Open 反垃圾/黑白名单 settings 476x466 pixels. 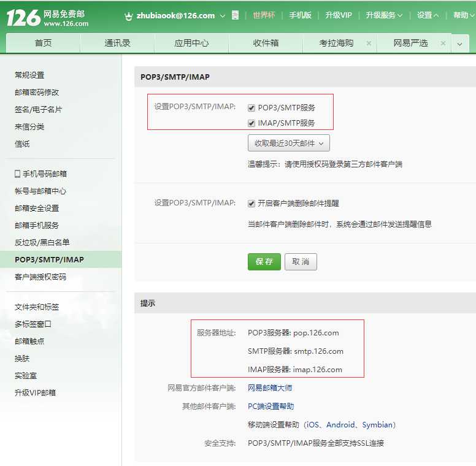(x=42, y=242)
